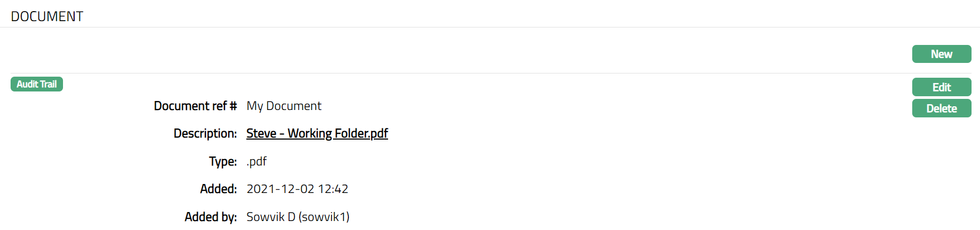Click the word Steve in the description link
This screenshot has height=230, width=980.
(262, 133)
